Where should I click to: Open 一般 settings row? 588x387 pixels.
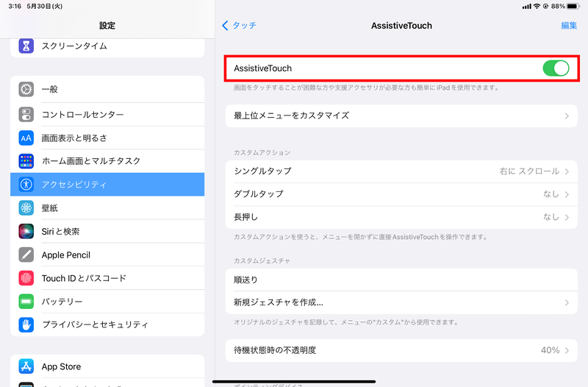107,89
